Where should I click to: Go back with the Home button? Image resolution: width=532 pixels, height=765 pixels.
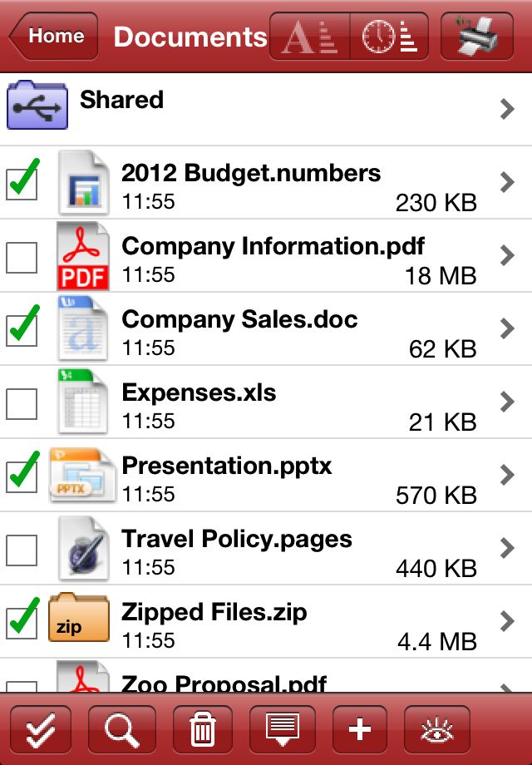(53, 36)
